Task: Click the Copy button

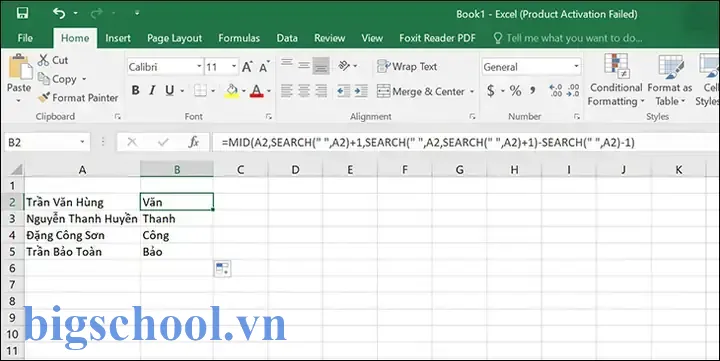Action: 57,79
